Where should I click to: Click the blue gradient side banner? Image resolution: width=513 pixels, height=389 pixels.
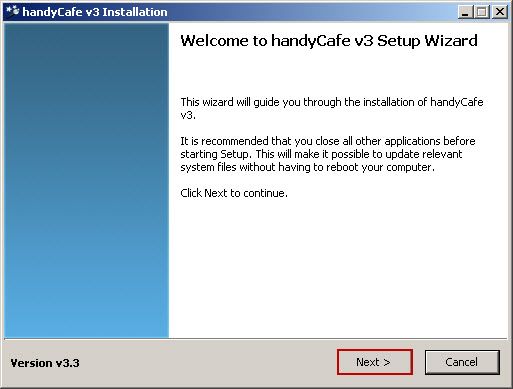click(86, 180)
